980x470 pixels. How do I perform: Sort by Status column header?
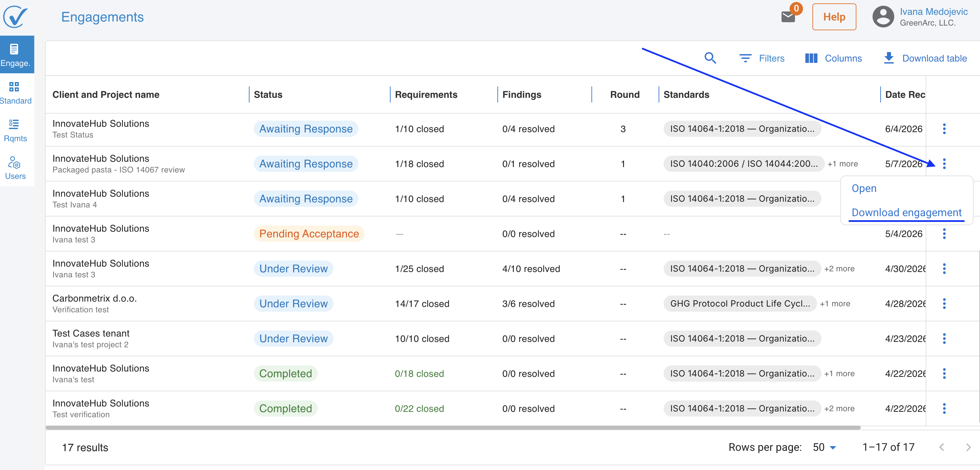coord(268,94)
